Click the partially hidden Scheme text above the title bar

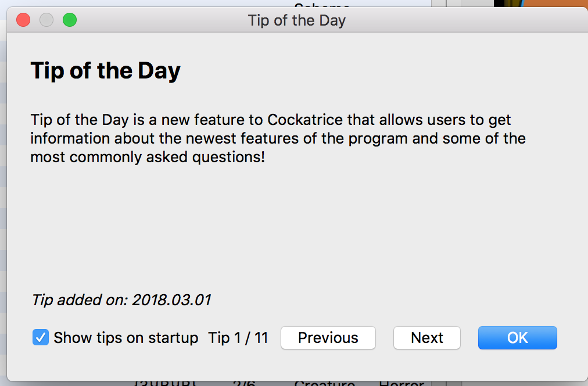322,4
